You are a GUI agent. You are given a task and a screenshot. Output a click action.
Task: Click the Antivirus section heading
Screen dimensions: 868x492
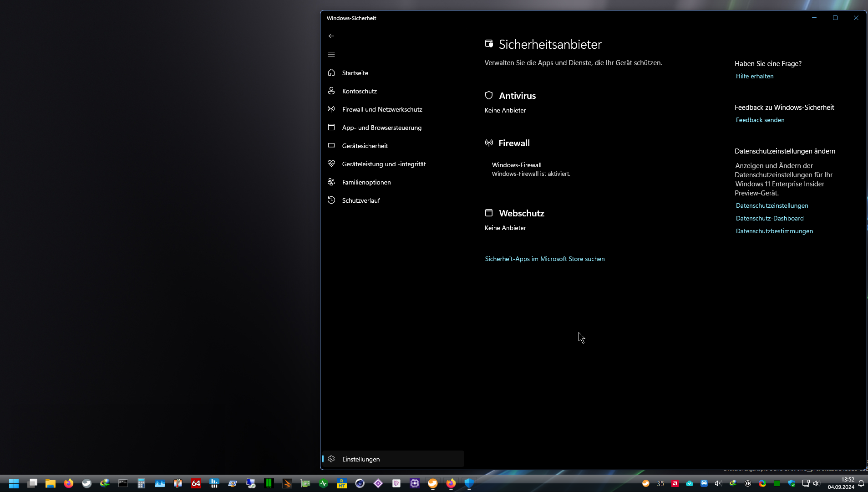point(518,96)
